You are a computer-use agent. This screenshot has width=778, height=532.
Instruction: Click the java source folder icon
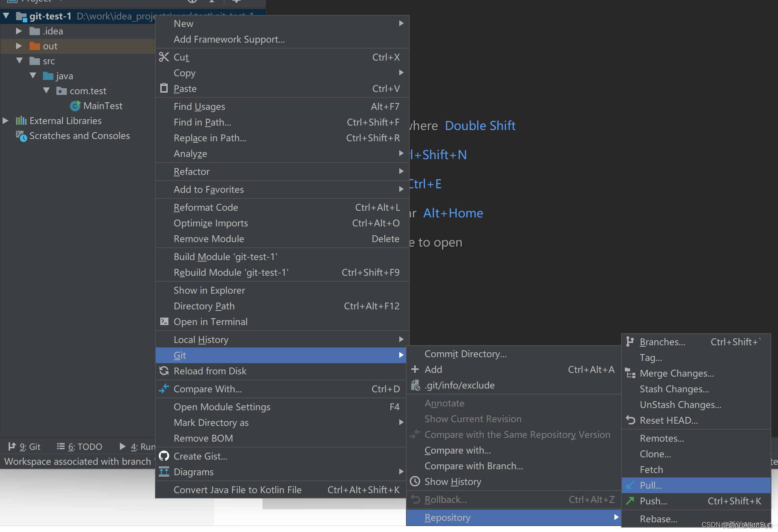[48, 76]
